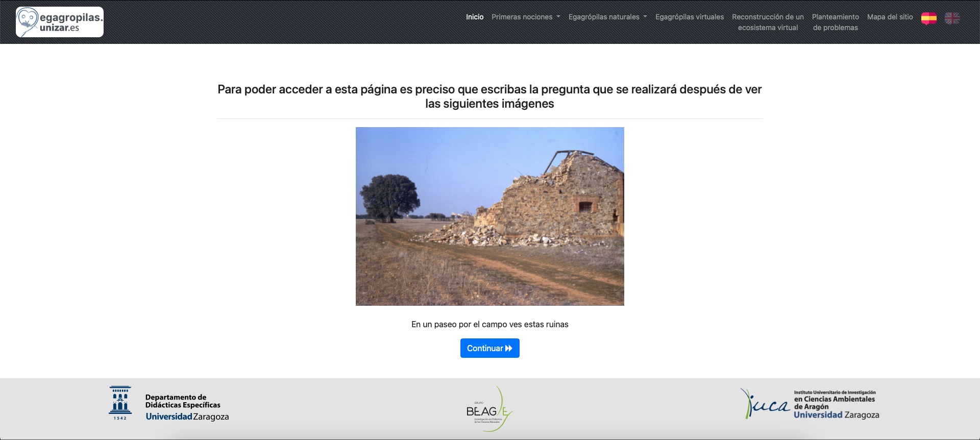The width and height of the screenshot is (980, 440).
Task: Open Reconstrucción de un ecosistema virtual
Action: pyautogui.click(x=768, y=22)
